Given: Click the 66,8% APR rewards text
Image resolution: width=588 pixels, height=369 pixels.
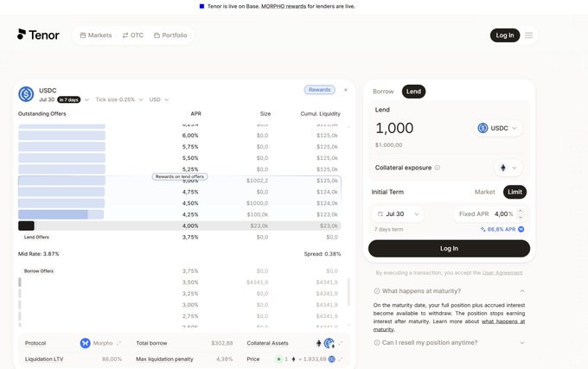Looking at the screenshot, I should 501,229.
